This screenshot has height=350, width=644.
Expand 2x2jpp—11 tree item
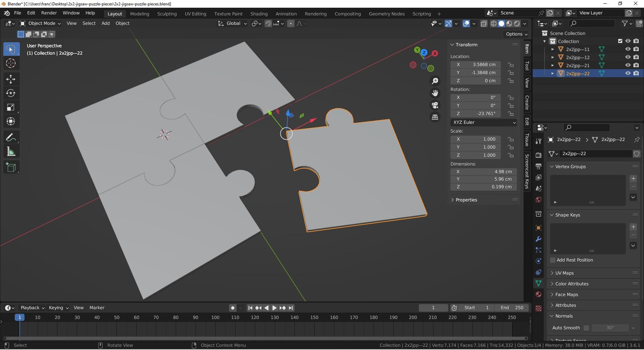pyautogui.click(x=552, y=49)
